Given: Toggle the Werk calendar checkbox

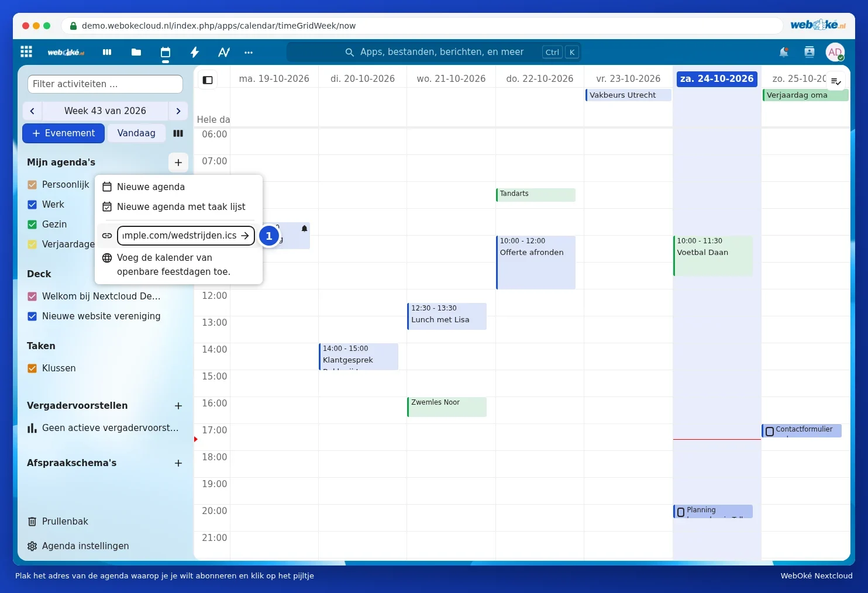Looking at the screenshot, I should pos(32,205).
